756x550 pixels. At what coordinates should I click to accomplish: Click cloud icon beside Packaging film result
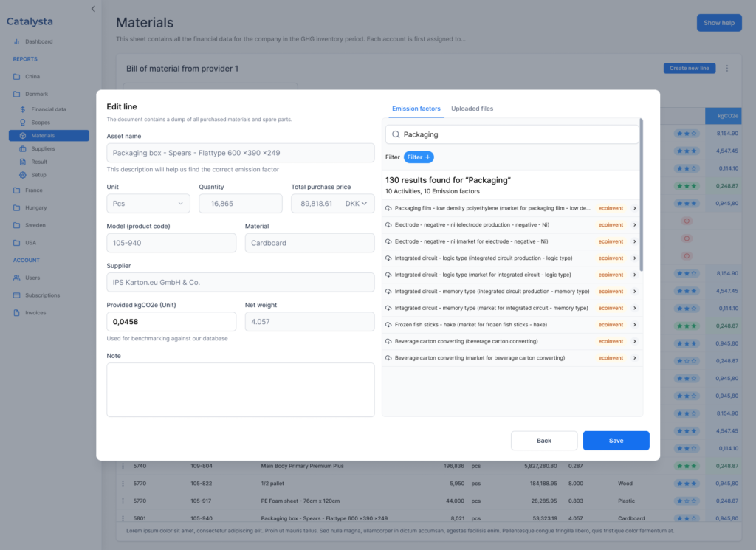(x=388, y=208)
